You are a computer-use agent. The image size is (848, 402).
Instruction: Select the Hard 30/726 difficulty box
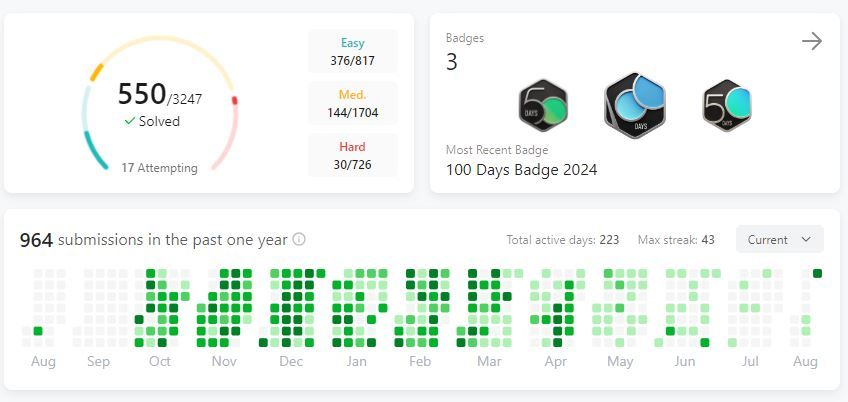coord(353,155)
